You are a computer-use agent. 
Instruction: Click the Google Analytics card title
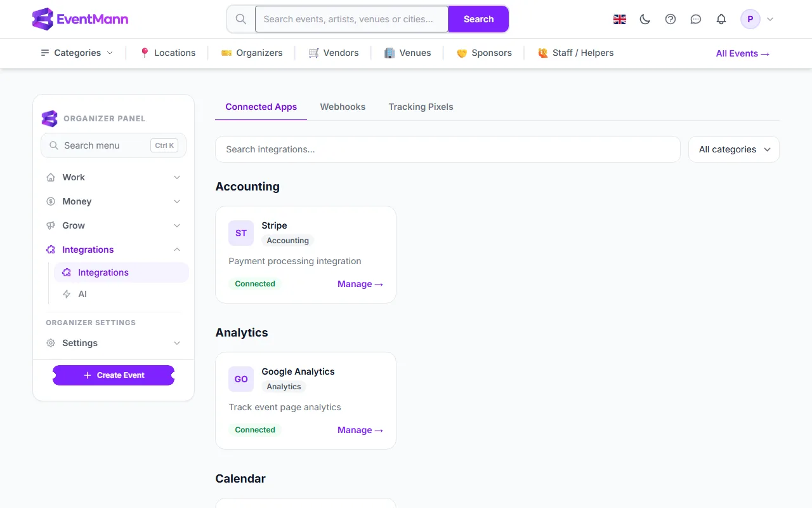pyautogui.click(x=298, y=371)
